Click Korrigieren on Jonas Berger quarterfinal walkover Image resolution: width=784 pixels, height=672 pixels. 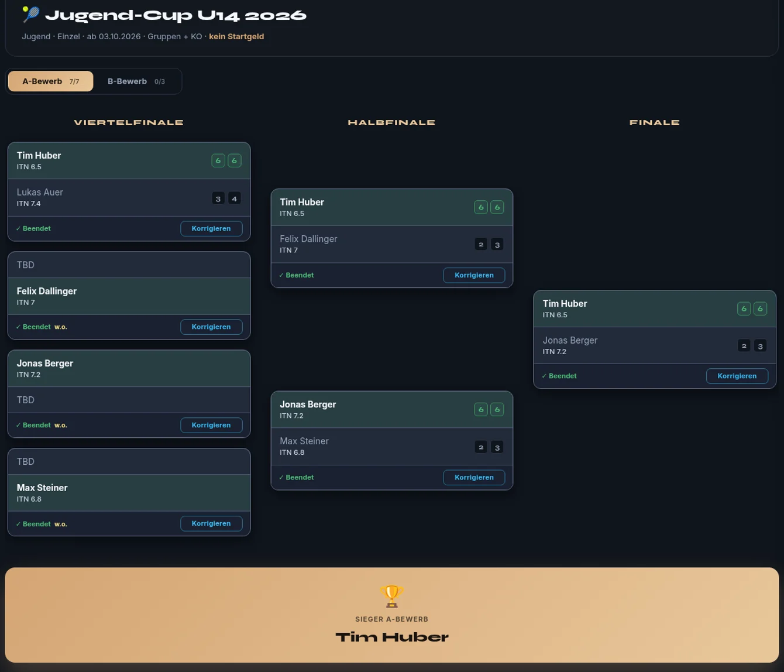point(211,425)
